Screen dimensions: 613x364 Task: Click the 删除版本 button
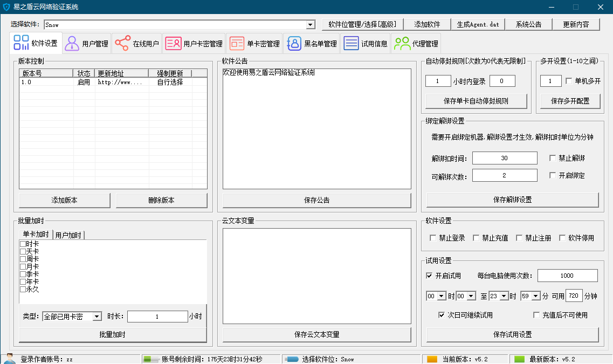pyautogui.click(x=161, y=200)
